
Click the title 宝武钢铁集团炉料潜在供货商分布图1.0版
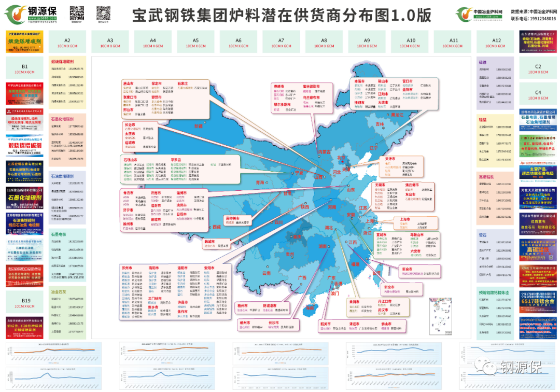coord(285,15)
